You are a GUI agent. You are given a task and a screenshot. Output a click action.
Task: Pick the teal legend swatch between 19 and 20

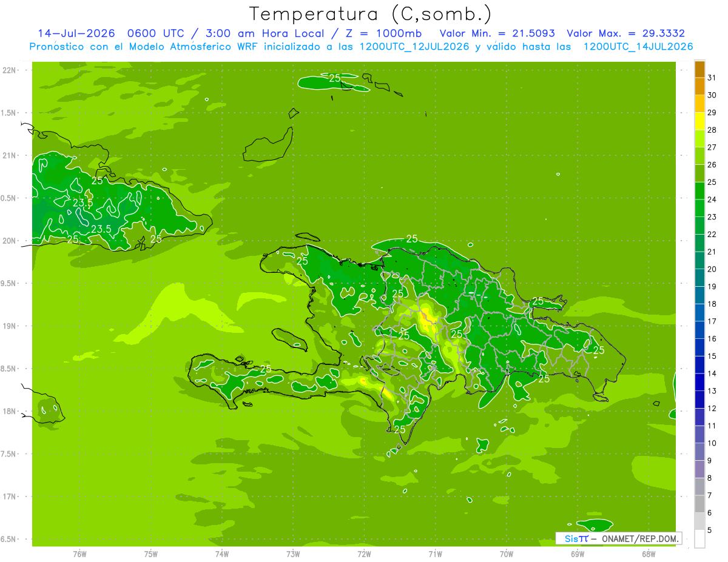point(699,278)
